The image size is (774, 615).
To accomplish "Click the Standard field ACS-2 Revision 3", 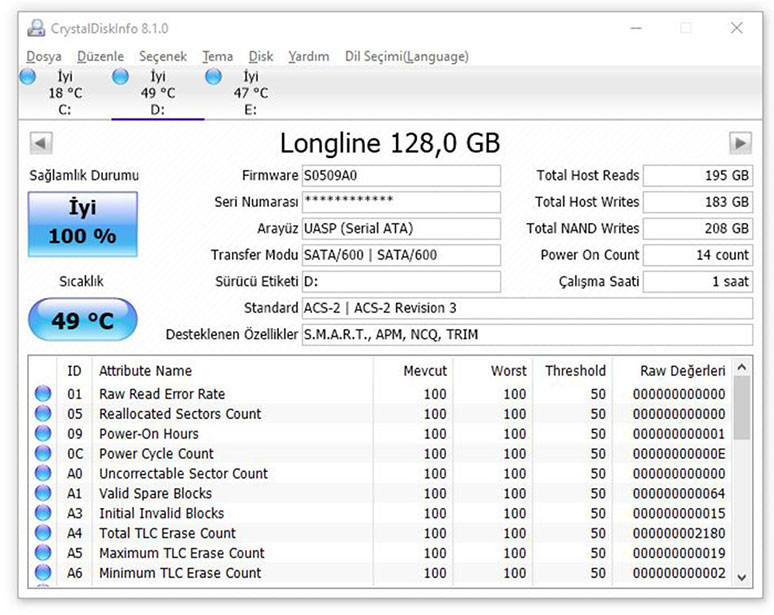I will [x=527, y=308].
